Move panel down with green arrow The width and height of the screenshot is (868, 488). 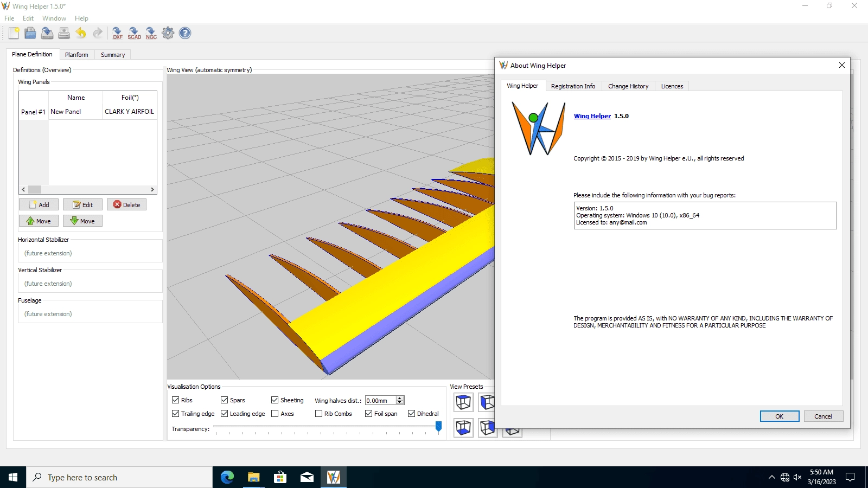[83, 221]
